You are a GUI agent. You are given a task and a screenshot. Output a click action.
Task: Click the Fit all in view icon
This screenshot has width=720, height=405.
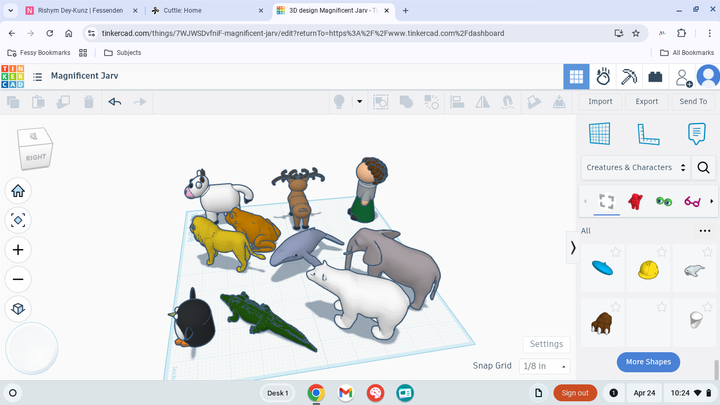pos(18,220)
